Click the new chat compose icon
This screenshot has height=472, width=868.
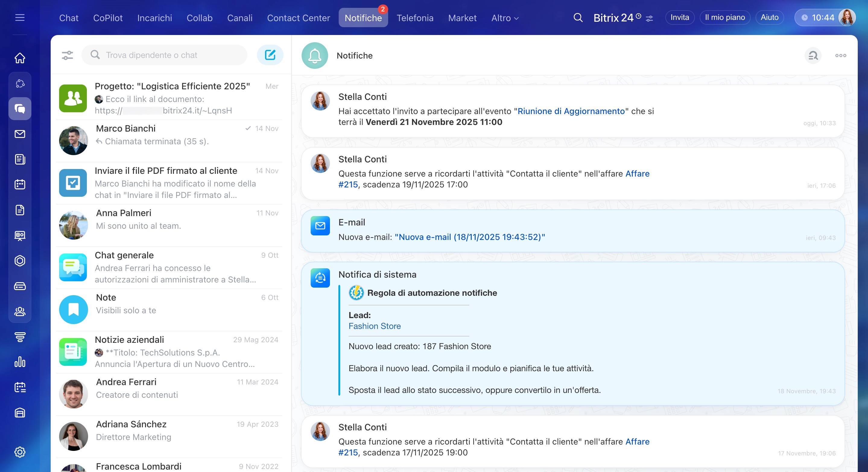(x=270, y=55)
